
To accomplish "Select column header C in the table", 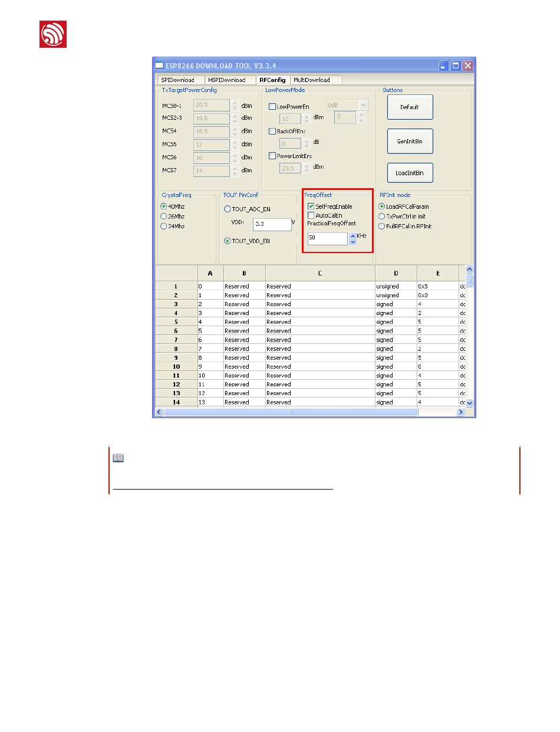I will 320,273.
